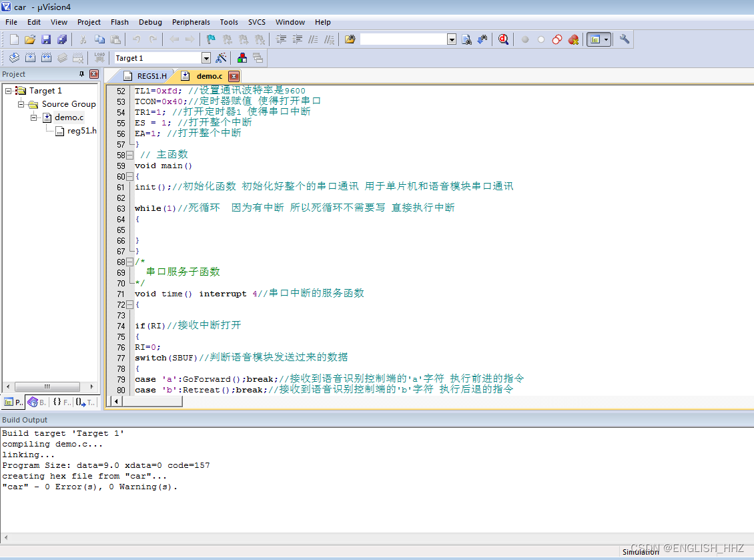Indent selected lines icon

pyautogui.click(x=282, y=39)
